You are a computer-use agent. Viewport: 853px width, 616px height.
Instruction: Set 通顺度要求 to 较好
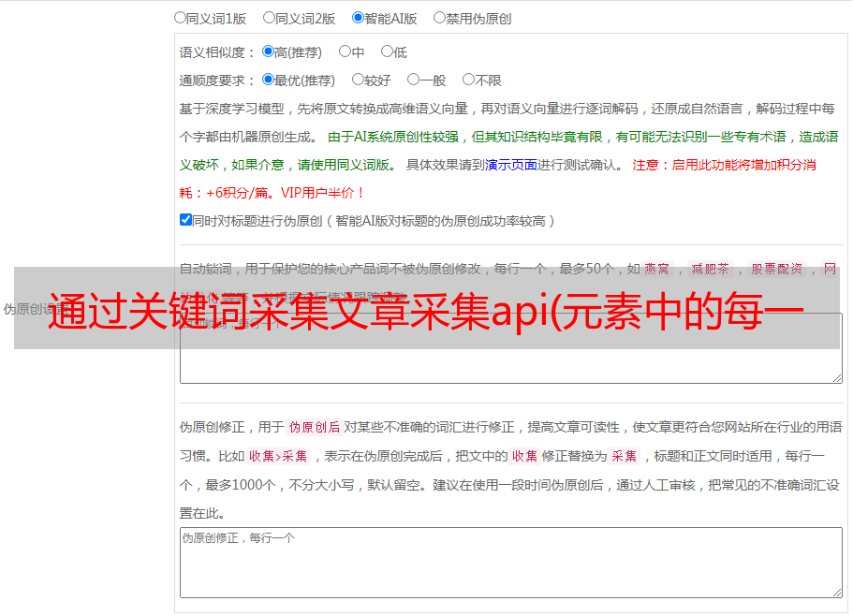pos(358,80)
